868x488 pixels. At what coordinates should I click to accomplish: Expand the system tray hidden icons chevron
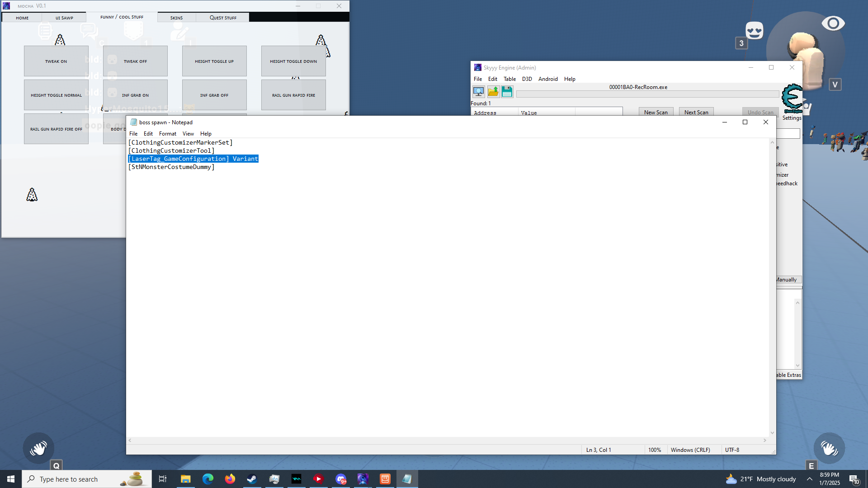point(809,479)
